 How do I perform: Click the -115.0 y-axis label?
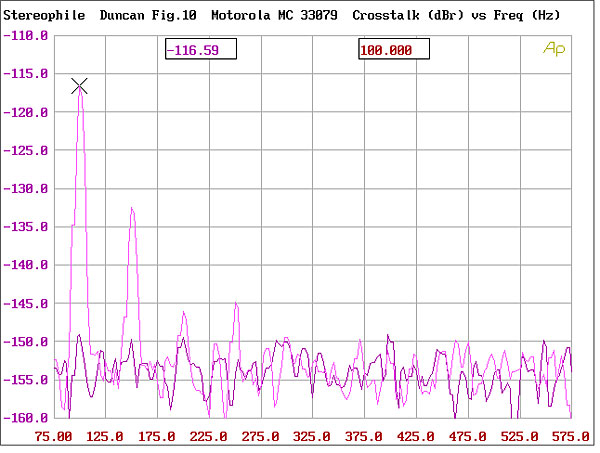click(x=26, y=73)
